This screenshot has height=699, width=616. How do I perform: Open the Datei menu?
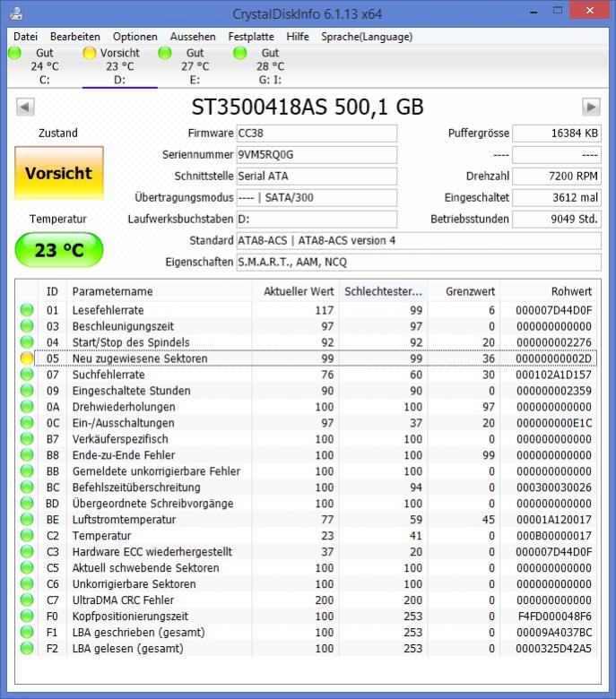coord(25,37)
